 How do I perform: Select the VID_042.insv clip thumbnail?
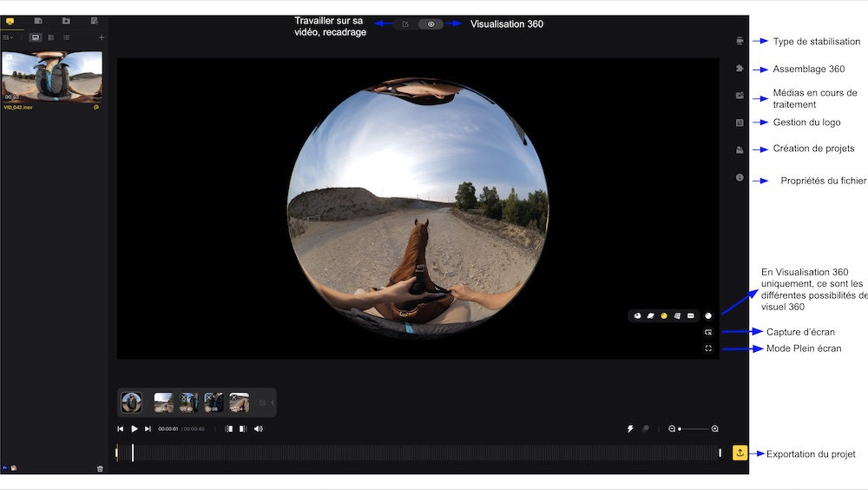[x=52, y=76]
